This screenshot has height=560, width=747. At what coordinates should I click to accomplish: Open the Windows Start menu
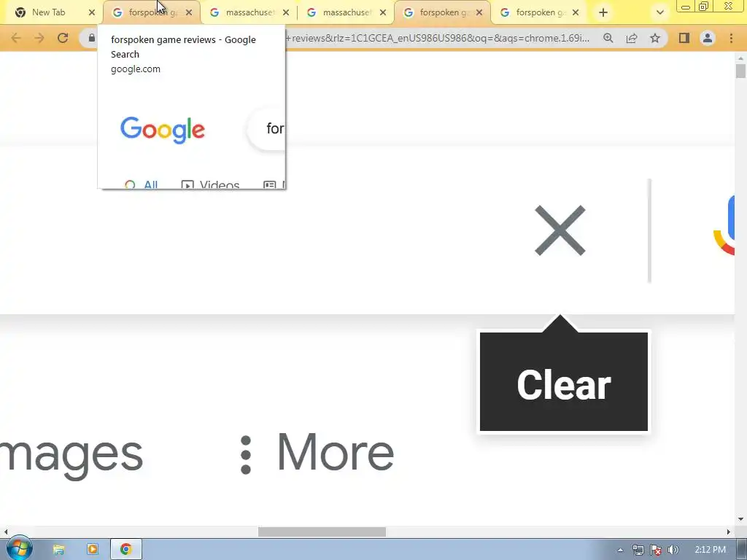pyautogui.click(x=19, y=549)
